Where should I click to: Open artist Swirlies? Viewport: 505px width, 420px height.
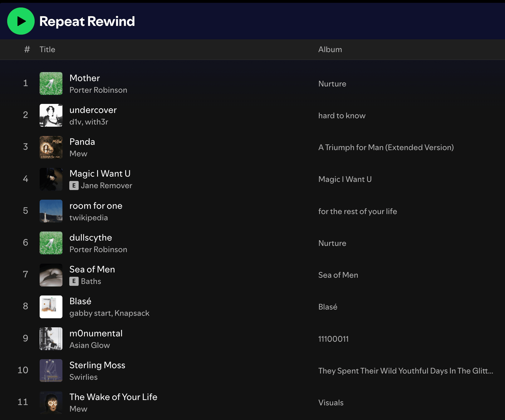[83, 377]
